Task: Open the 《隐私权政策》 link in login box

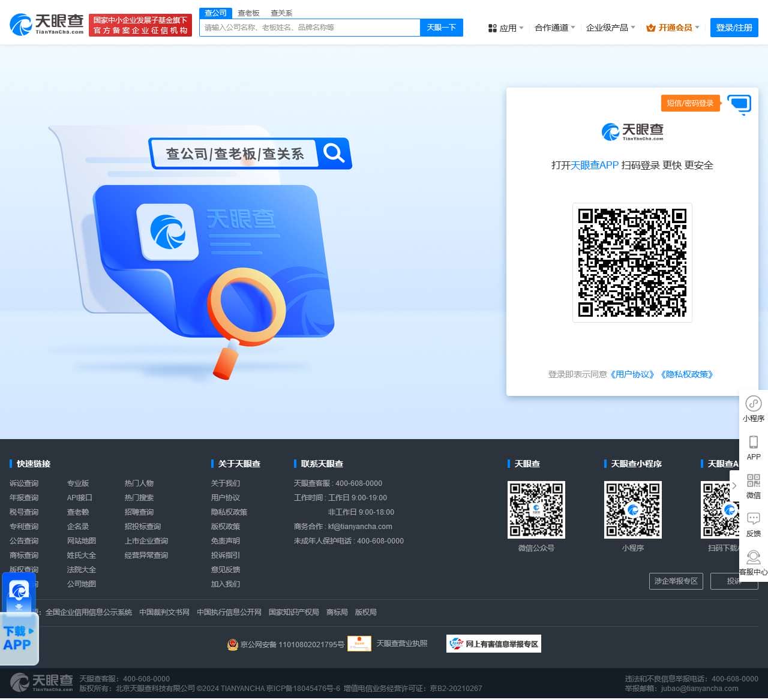Action: (x=687, y=374)
